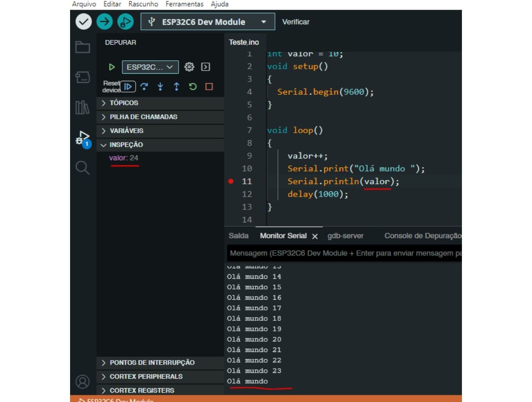Open the Boards Manager sidebar icon

click(83, 77)
